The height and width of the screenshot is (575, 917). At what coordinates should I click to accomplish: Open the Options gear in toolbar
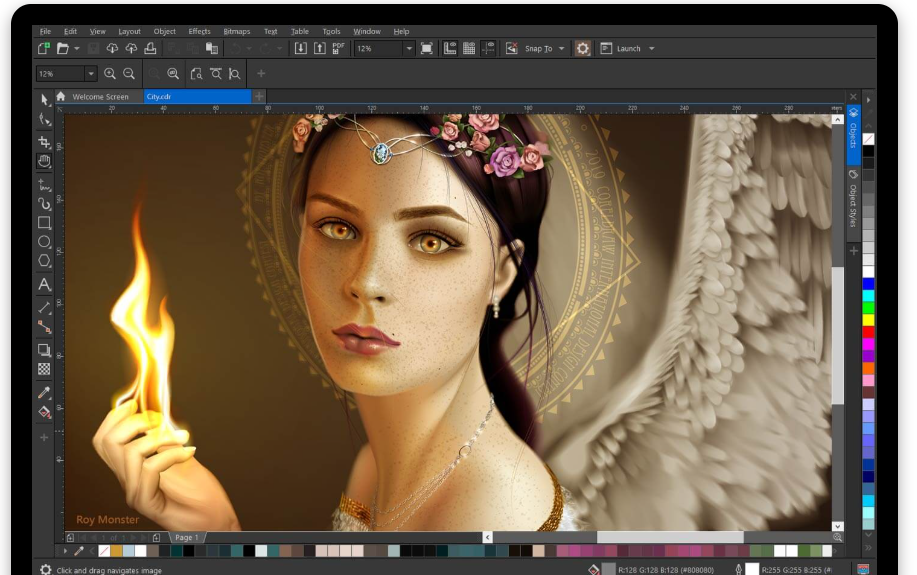click(x=583, y=48)
